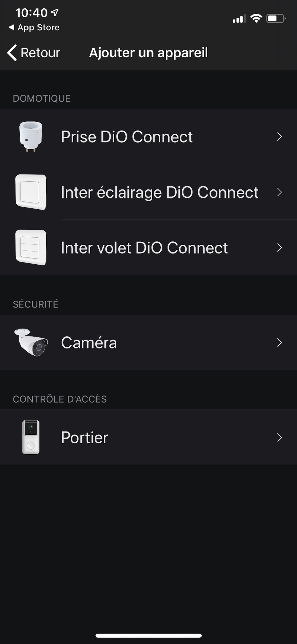Open the Prise DiO Connect chevron
This screenshot has width=297, height=644.
click(x=279, y=137)
